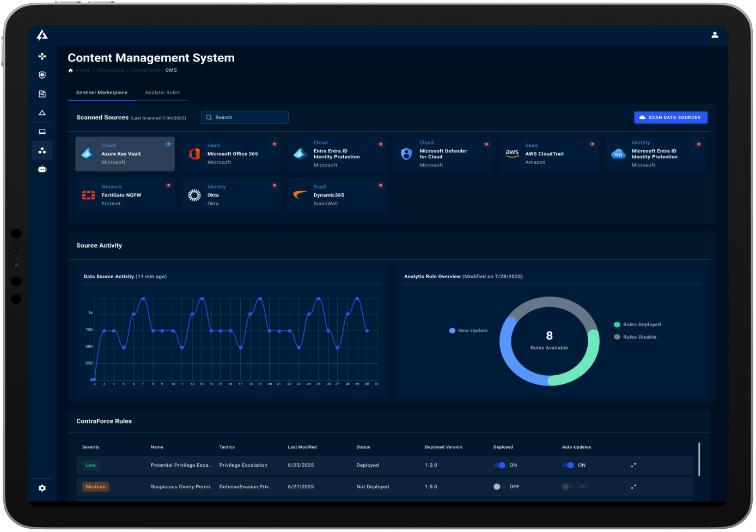Open the document search sidebar icon
The width and height of the screenshot is (756, 532).
tap(42, 94)
